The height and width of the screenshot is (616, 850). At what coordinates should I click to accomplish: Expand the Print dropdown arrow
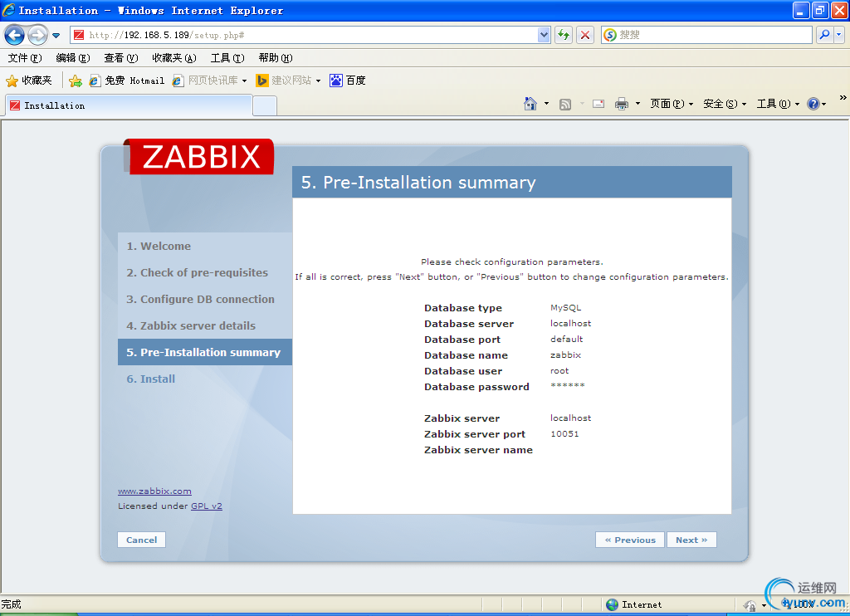pyautogui.click(x=637, y=104)
